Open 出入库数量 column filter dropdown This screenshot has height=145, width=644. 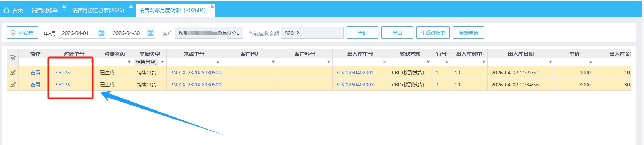[484, 62]
